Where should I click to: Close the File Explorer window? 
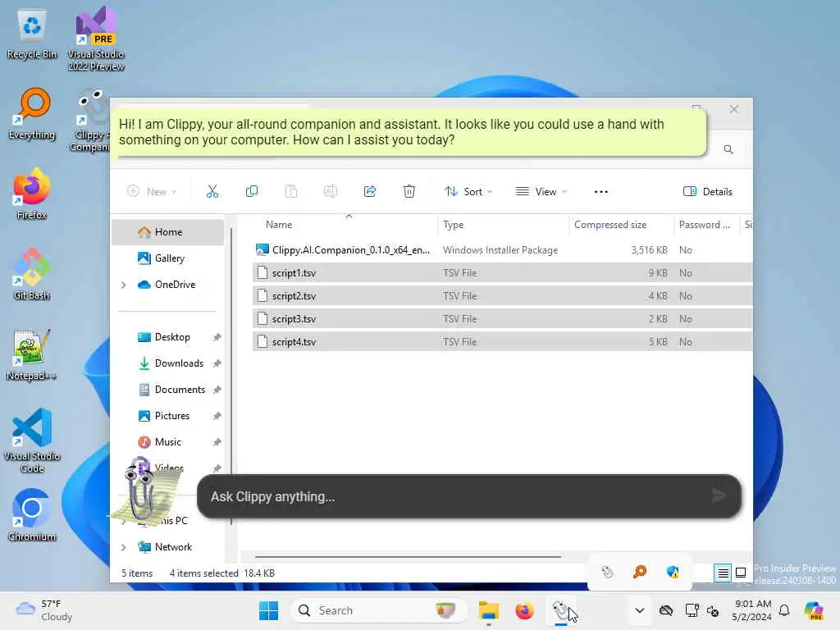click(734, 109)
